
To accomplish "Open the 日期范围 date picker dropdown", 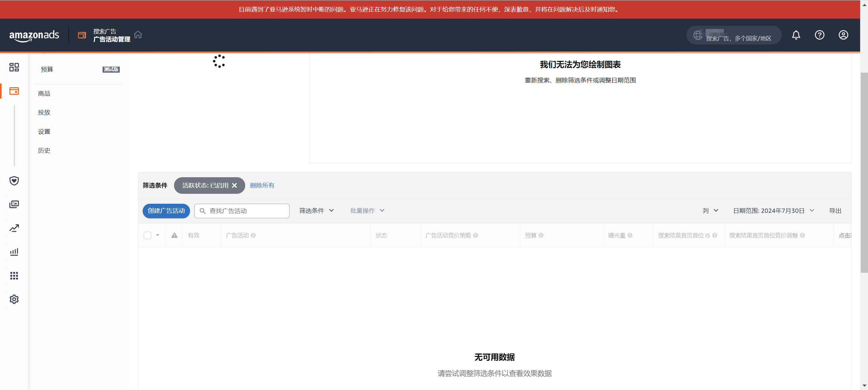I will (773, 211).
